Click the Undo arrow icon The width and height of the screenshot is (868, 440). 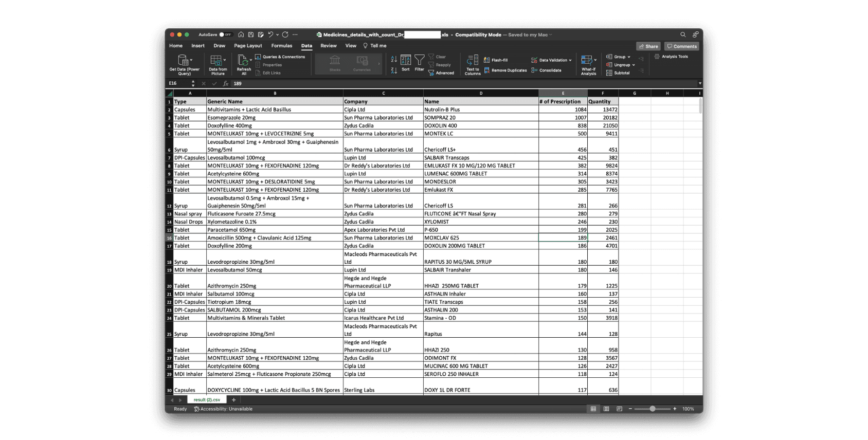tap(270, 34)
